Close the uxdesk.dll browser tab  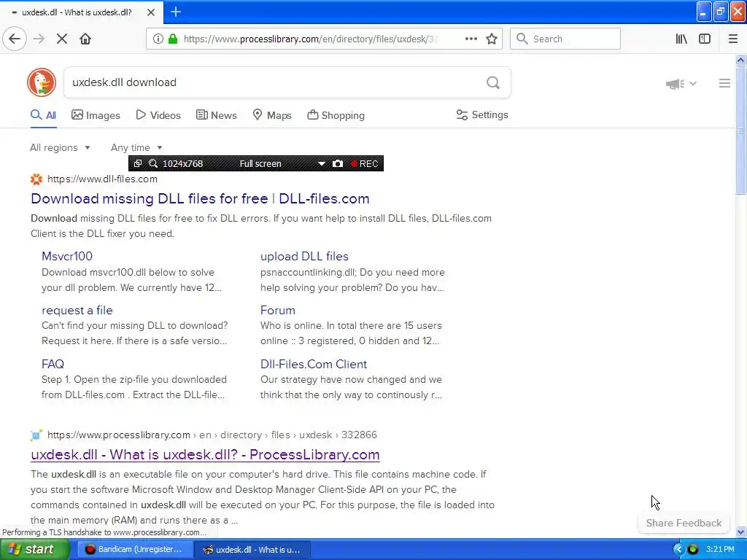click(150, 12)
